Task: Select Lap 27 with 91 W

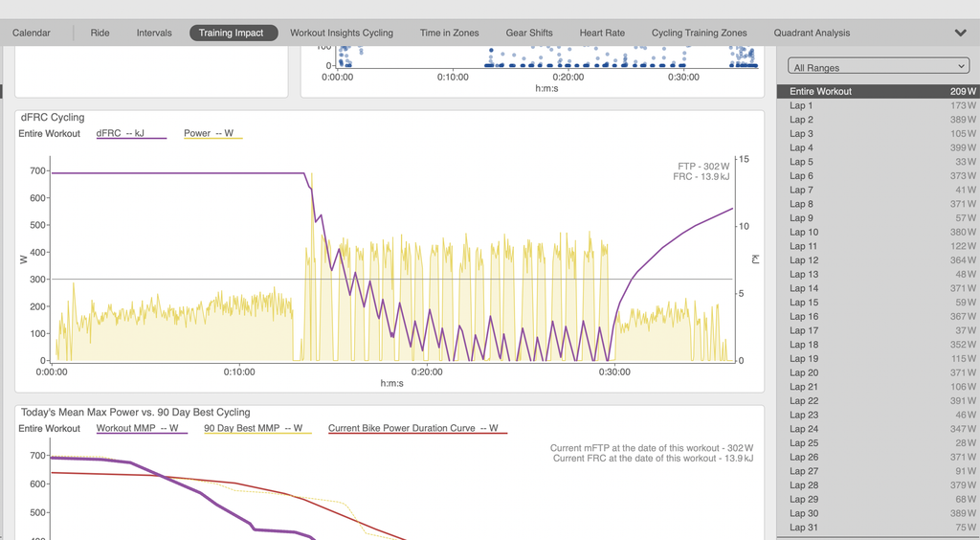Action: pyautogui.click(x=879, y=471)
